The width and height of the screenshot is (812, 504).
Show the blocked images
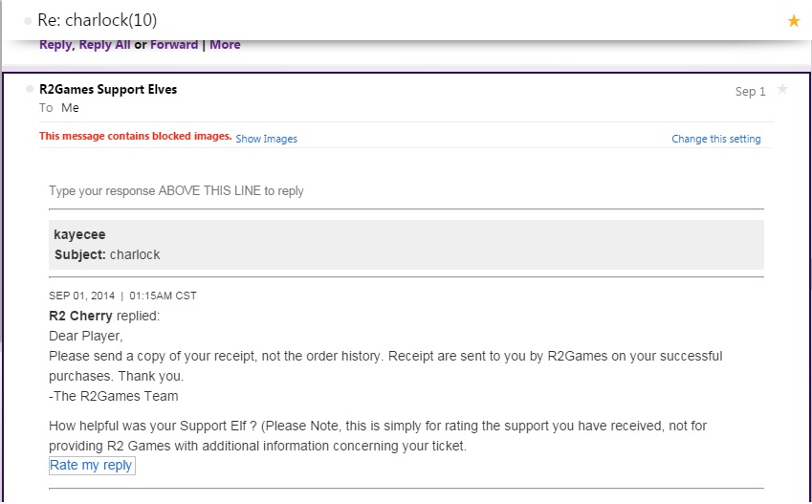[266, 139]
